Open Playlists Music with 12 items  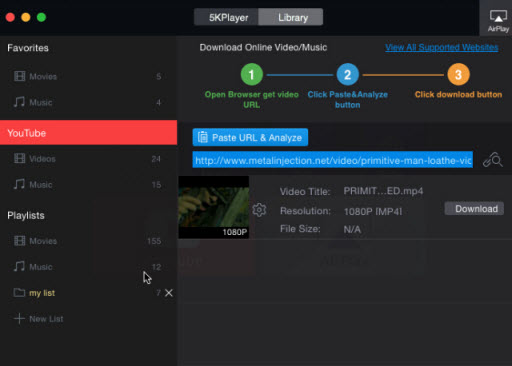pos(88,267)
